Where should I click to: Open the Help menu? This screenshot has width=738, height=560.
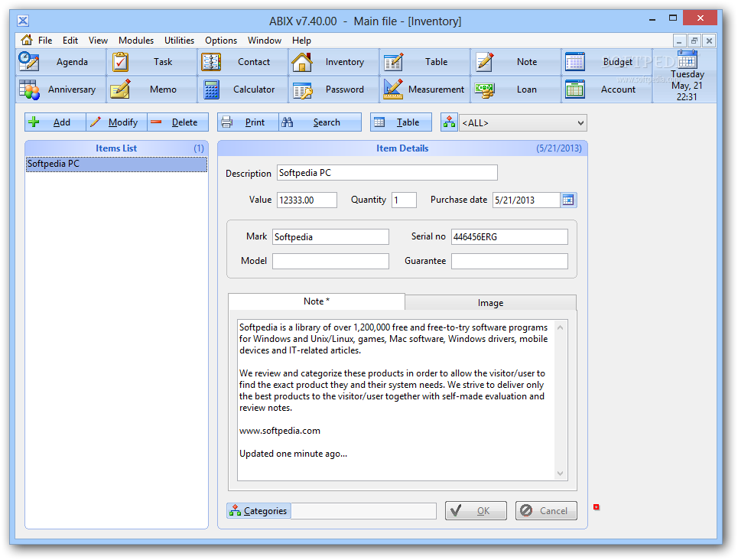[301, 41]
